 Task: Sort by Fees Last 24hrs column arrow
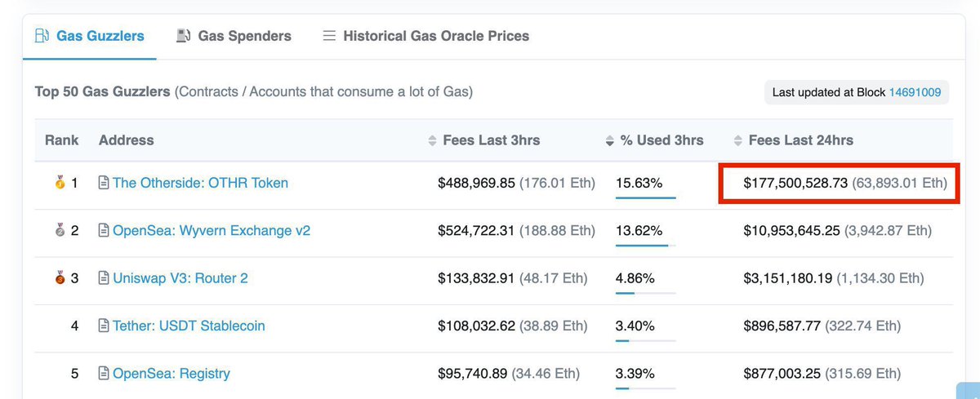coord(738,140)
